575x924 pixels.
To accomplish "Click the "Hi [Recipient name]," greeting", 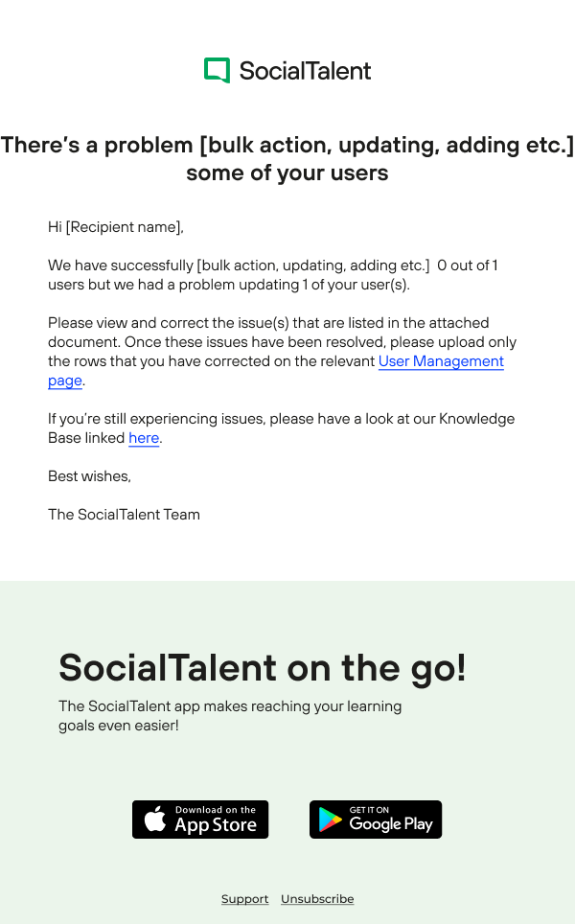I will coord(115,227).
